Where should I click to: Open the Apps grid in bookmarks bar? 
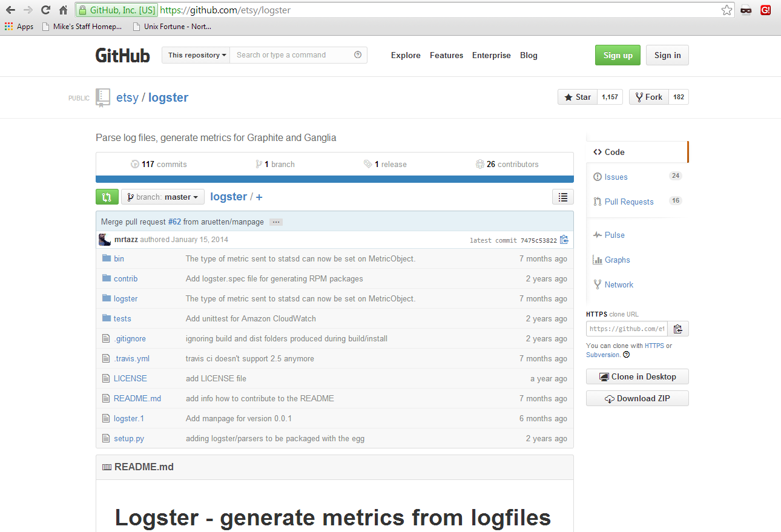point(19,27)
